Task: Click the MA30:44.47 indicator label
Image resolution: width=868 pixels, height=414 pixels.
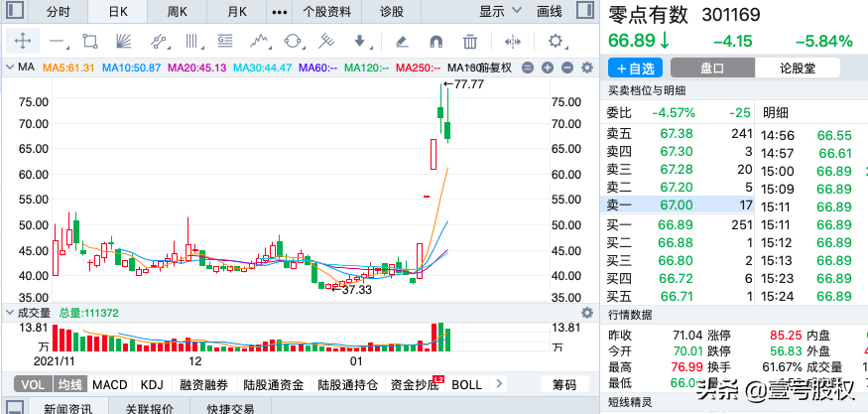Action: coord(263,69)
